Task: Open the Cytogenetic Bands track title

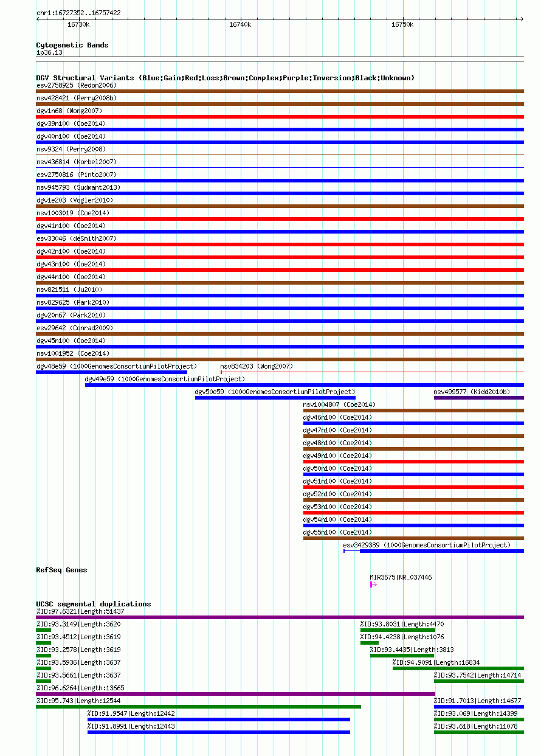Action: [72, 45]
